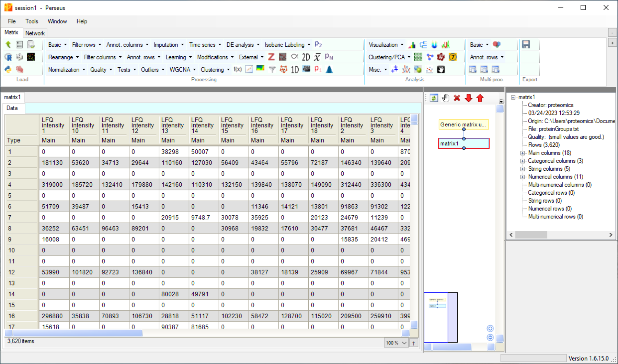Click the red X delete workflow icon
This screenshot has width=618, height=364.
[457, 98]
